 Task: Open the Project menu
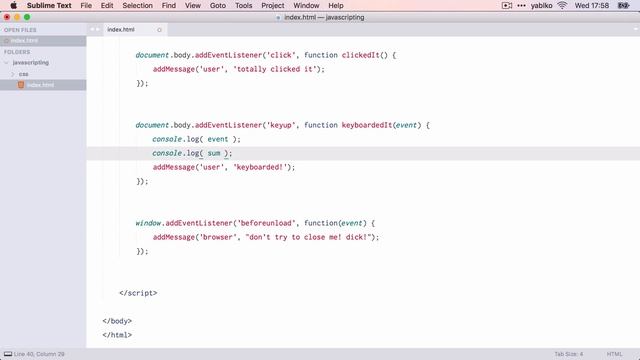point(273,5)
